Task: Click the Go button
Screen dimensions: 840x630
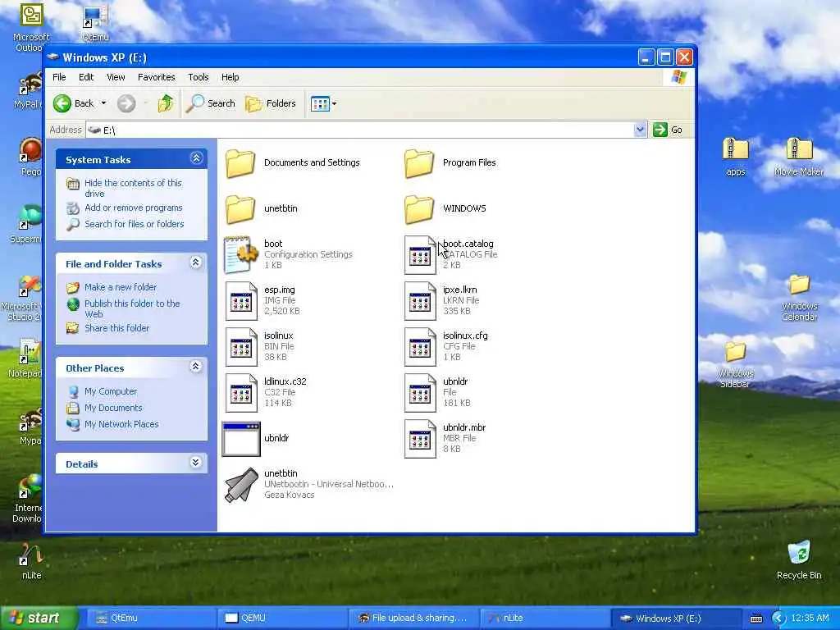Action: click(668, 130)
